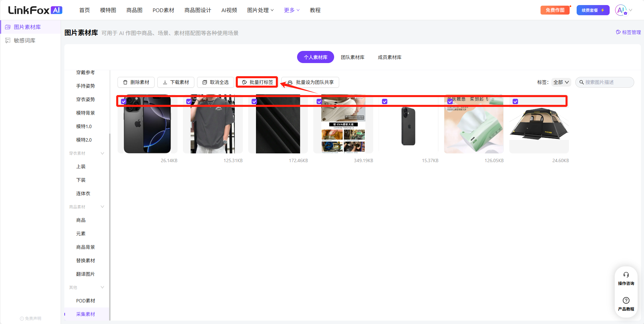The height and width of the screenshot is (324, 644).
Task: Open the 标签 全部 filter dropdown
Action: pyautogui.click(x=561, y=82)
